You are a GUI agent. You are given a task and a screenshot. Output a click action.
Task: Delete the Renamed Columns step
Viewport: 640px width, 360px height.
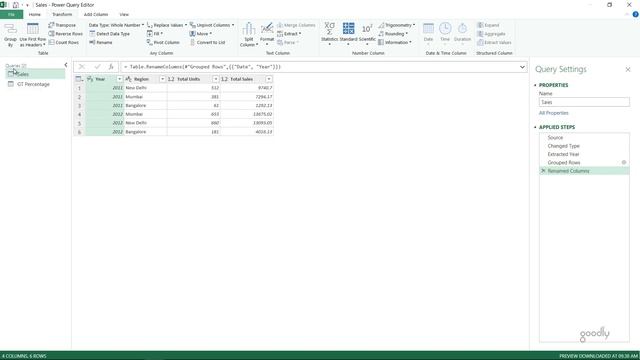tap(543, 171)
